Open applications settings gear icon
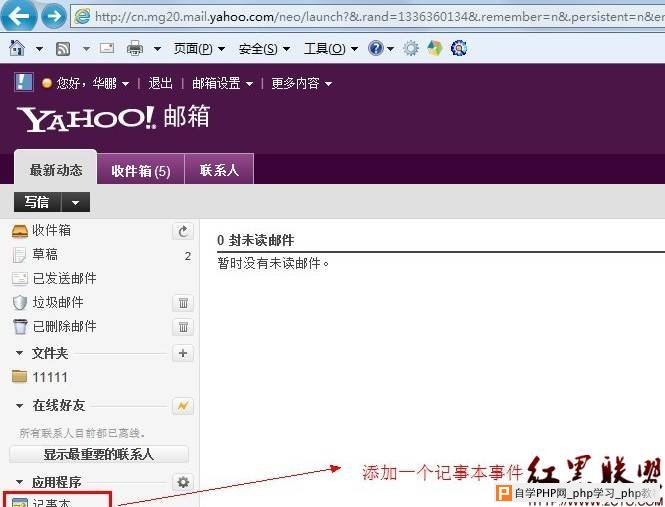This screenshot has height=507, width=665. [183, 482]
